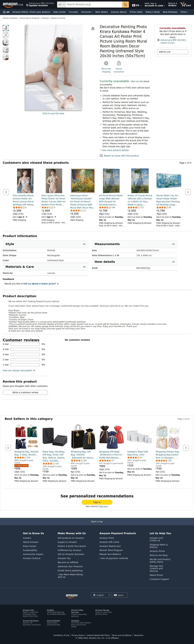
Task: Select the second product thumbnail
Action: (x=6, y=35)
